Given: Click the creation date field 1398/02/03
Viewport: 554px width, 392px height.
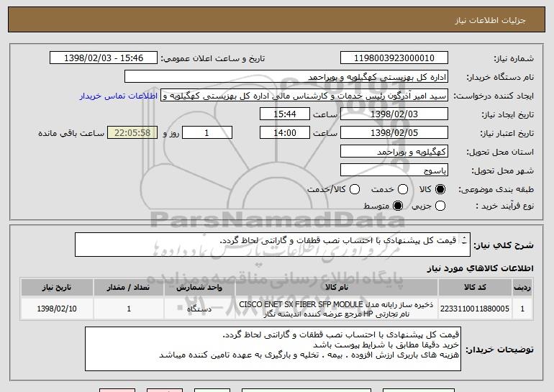Looking at the screenshot, I should click(x=394, y=114).
